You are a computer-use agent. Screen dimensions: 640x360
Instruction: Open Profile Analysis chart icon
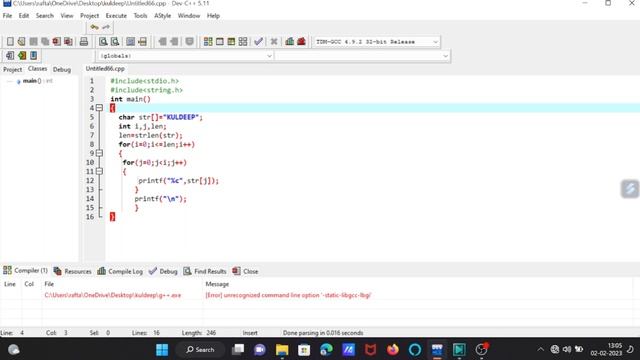pyautogui.click(x=290, y=42)
